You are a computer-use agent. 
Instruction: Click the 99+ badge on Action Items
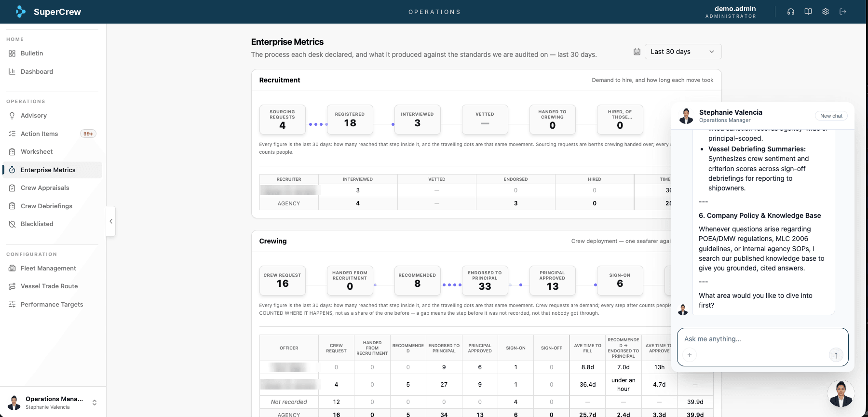click(x=88, y=134)
